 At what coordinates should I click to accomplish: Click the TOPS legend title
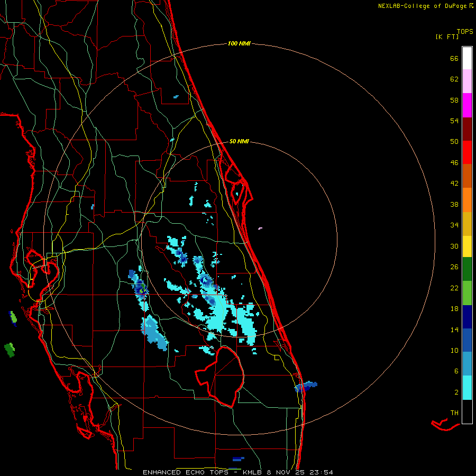click(465, 32)
